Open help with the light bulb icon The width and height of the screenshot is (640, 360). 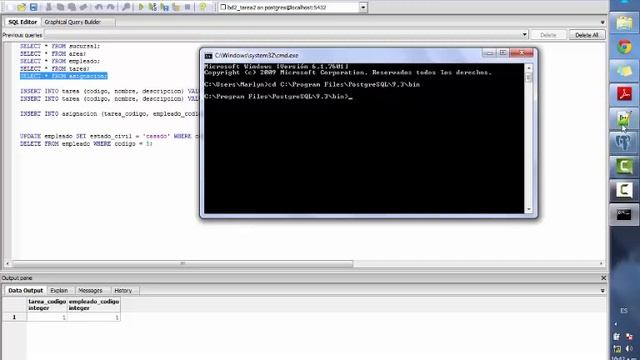[203, 7]
